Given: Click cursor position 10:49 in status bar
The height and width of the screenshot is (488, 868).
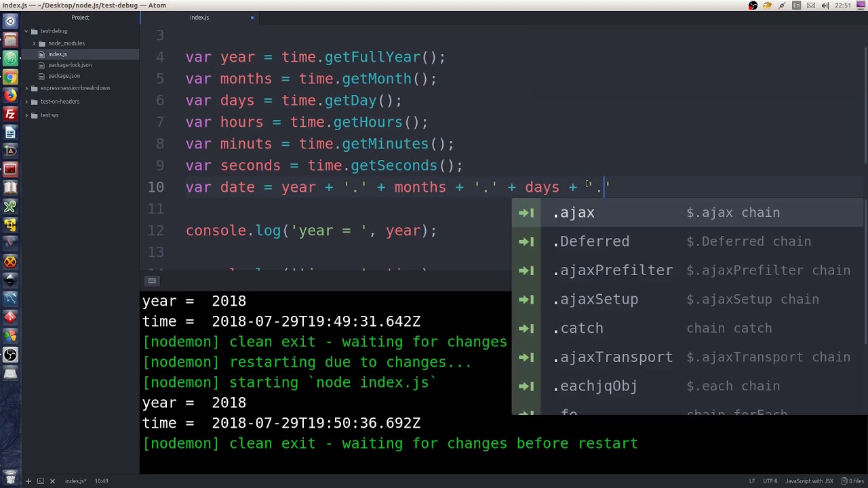Looking at the screenshot, I should pyautogui.click(x=101, y=481).
